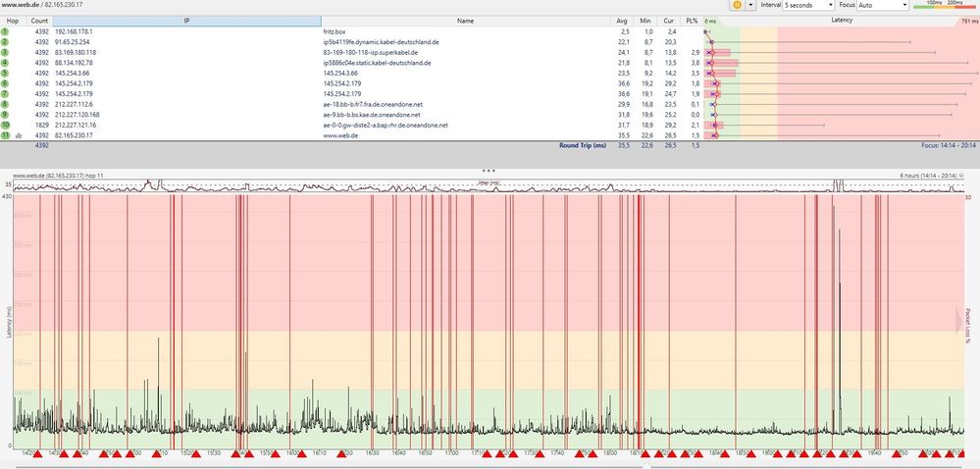Open the dropdown arrow beside the pause button
Image resolution: width=980 pixels, height=469 pixels.
pos(750,5)
